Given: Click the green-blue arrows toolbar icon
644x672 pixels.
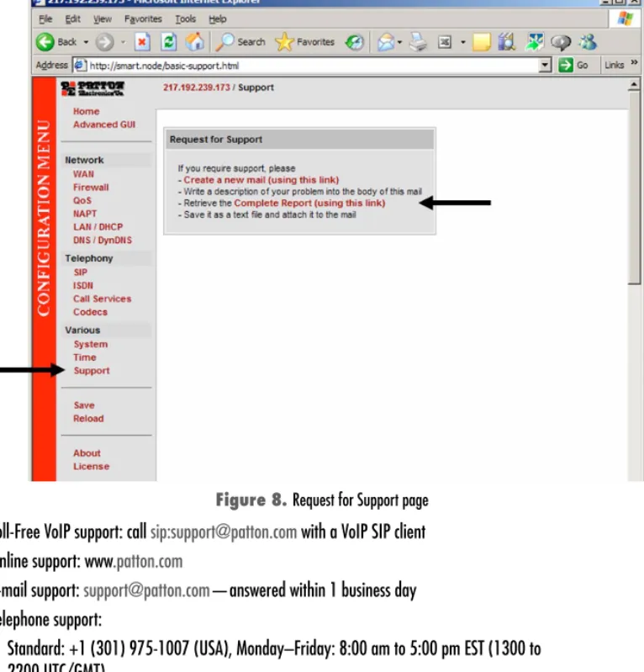Looking at the screenshot, I should point(534,42).
